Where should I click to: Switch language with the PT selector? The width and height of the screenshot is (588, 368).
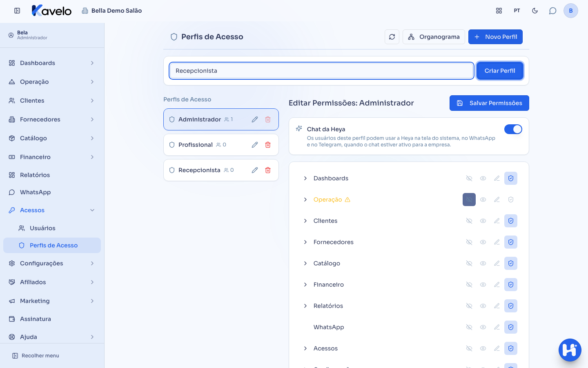pyautogui.click(x=517, y=11)
